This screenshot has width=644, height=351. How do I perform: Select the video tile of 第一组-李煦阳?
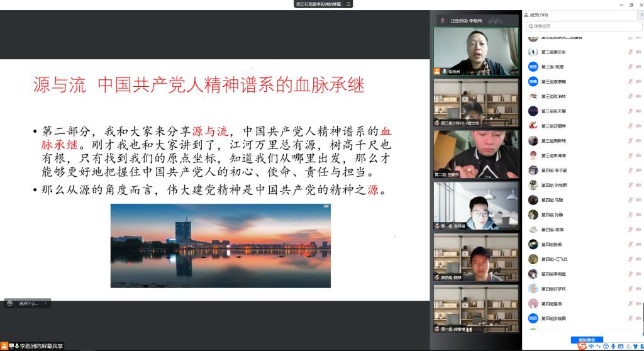tap(476, 205)
